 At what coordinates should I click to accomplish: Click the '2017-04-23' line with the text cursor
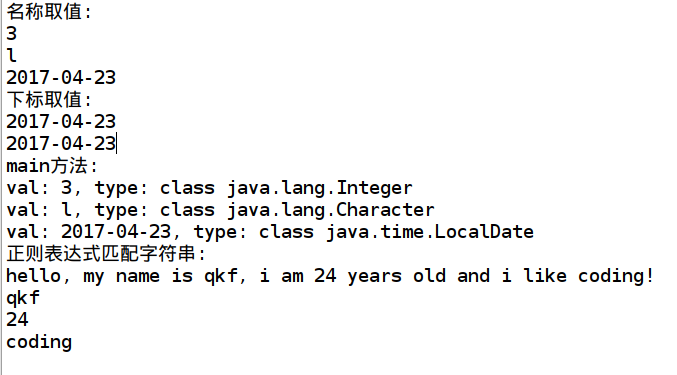coord(61,144)
